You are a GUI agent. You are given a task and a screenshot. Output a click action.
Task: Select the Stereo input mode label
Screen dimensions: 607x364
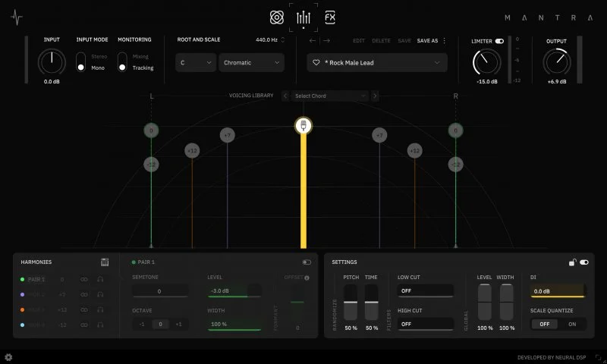99,56
